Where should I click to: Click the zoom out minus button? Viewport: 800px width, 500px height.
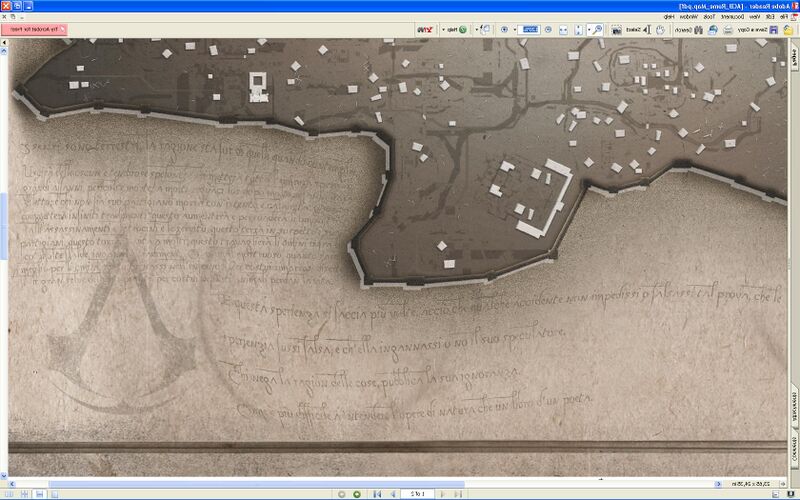tap(548, 30)
